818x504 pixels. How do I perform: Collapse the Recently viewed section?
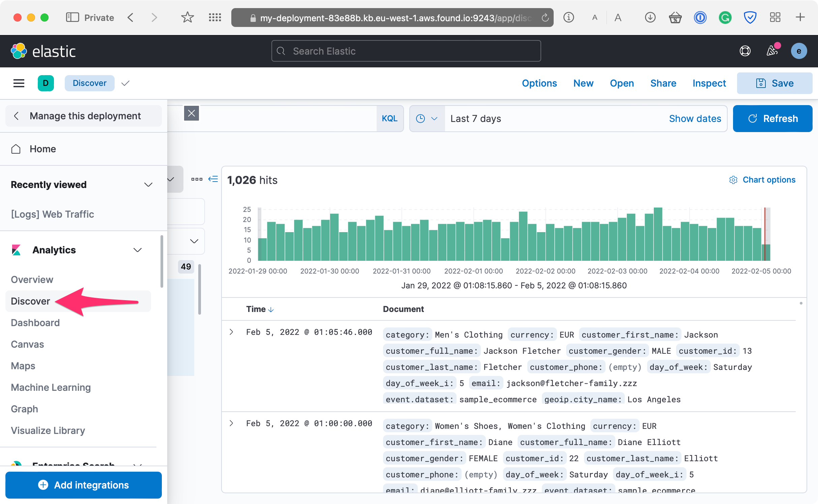[x=148, y=185]
